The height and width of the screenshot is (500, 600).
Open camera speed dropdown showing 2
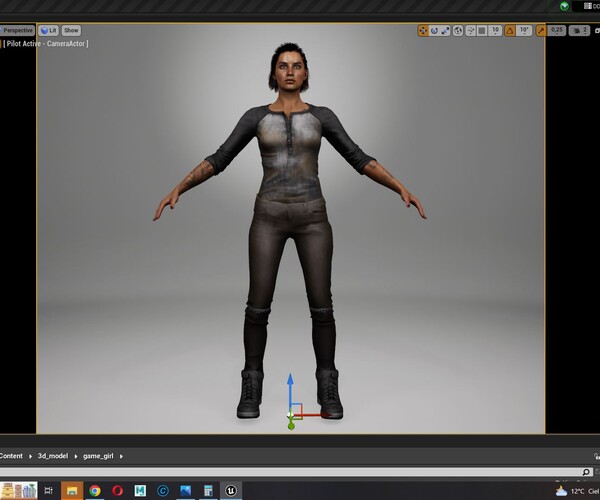[579, 31]
